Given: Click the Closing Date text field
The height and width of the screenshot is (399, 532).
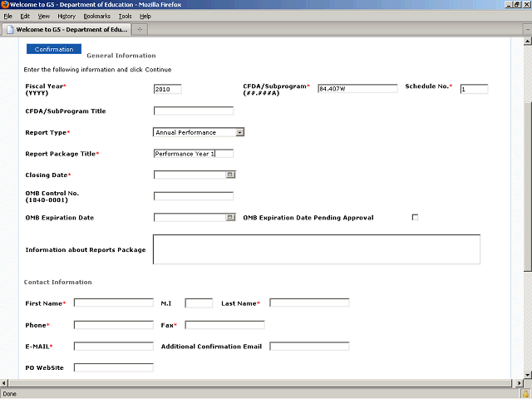Looking at the screenshot, I should [190, 175].
